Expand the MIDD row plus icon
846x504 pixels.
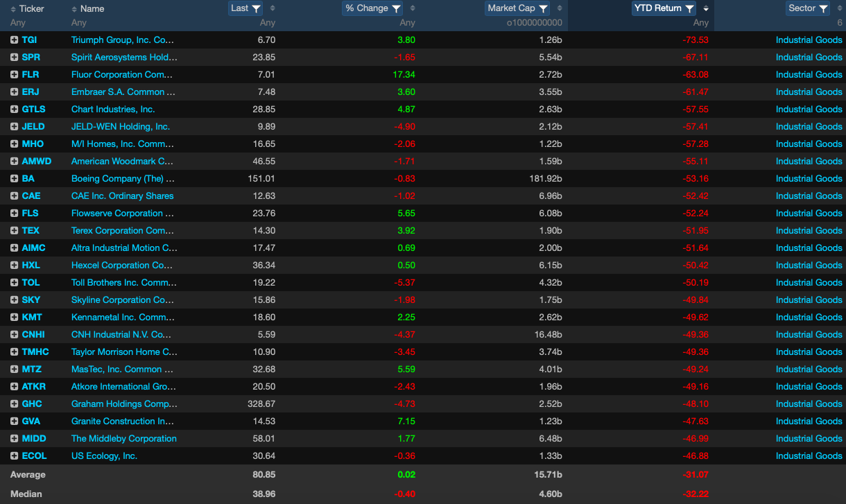coord(14,439)
